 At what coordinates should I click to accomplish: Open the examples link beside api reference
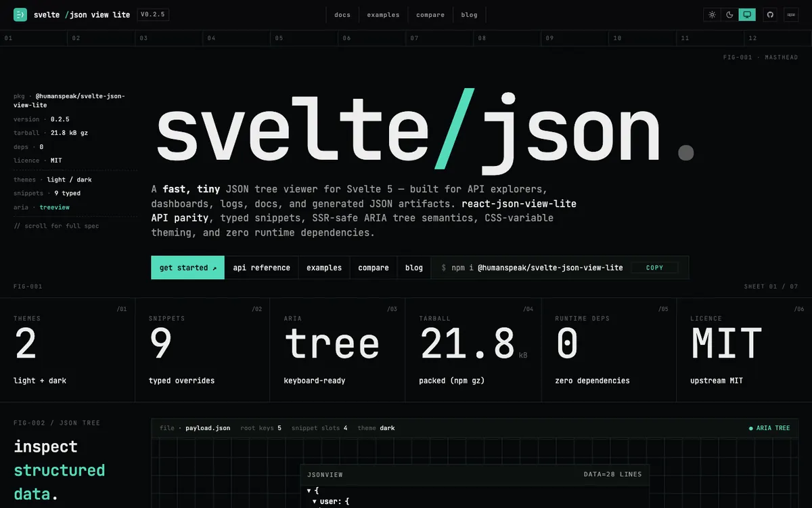tap(324, 268)
